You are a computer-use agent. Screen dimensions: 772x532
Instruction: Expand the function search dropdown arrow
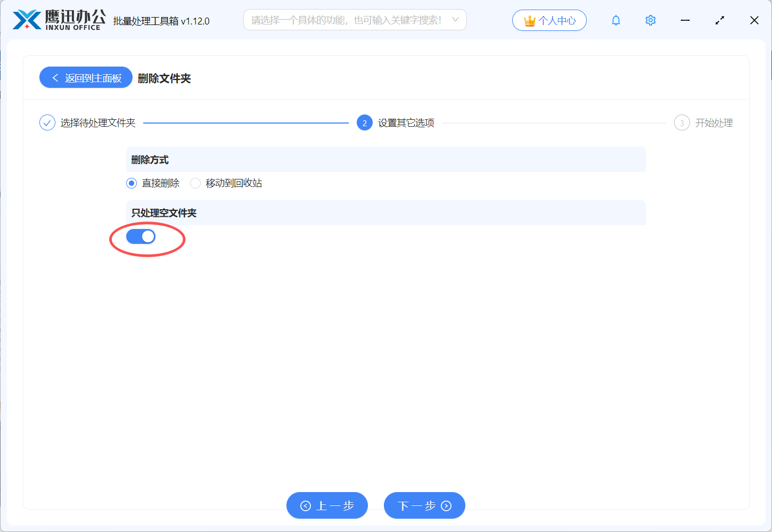coord(455,20)
